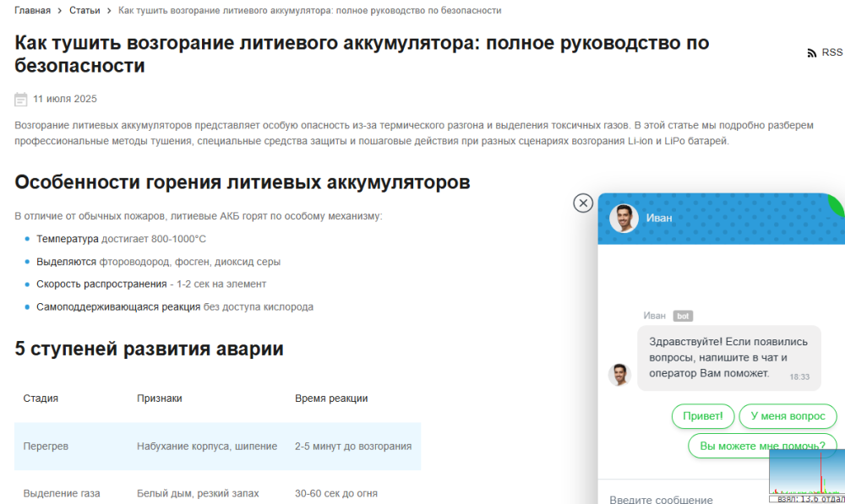Click the 'Стадия' table column header
This screenshot has height=504, width=845.
[x=41, y=398]
